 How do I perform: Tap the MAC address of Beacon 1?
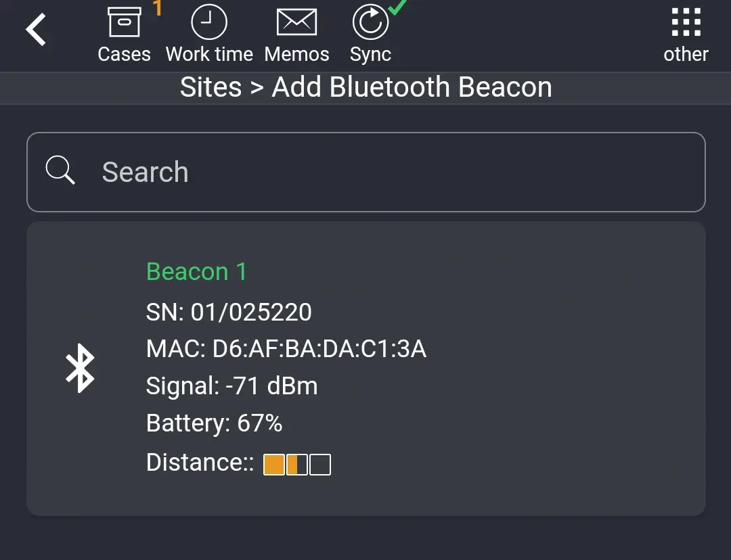point(286,349)
